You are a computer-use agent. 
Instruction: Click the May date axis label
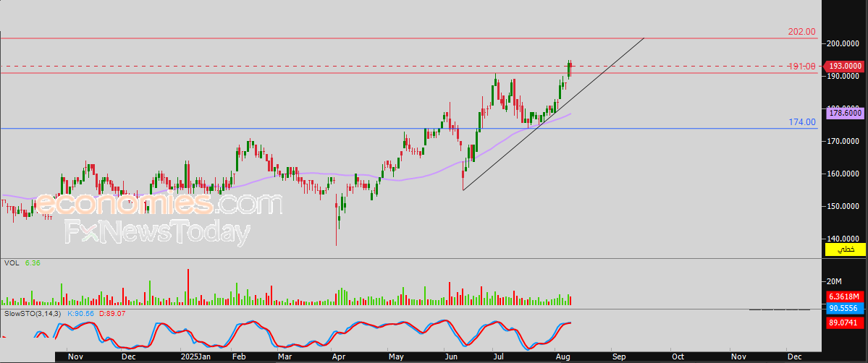click(397, 357)
